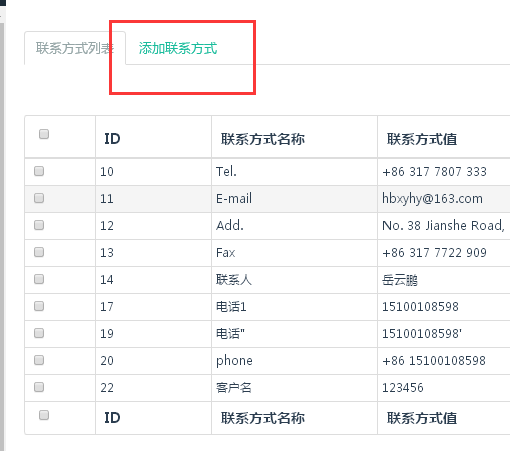Click the hbxyhy@163.com value cell

[x=432, y=199]
